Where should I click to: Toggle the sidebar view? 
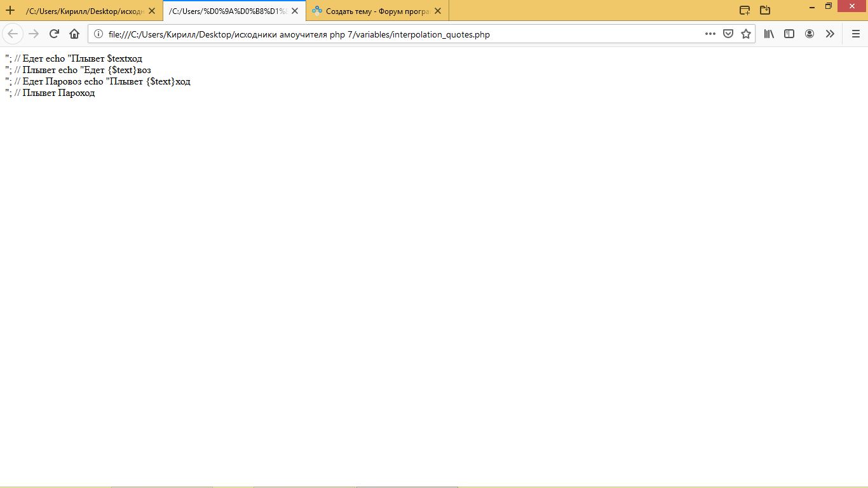pyautogui.click(x=789, y=34)
